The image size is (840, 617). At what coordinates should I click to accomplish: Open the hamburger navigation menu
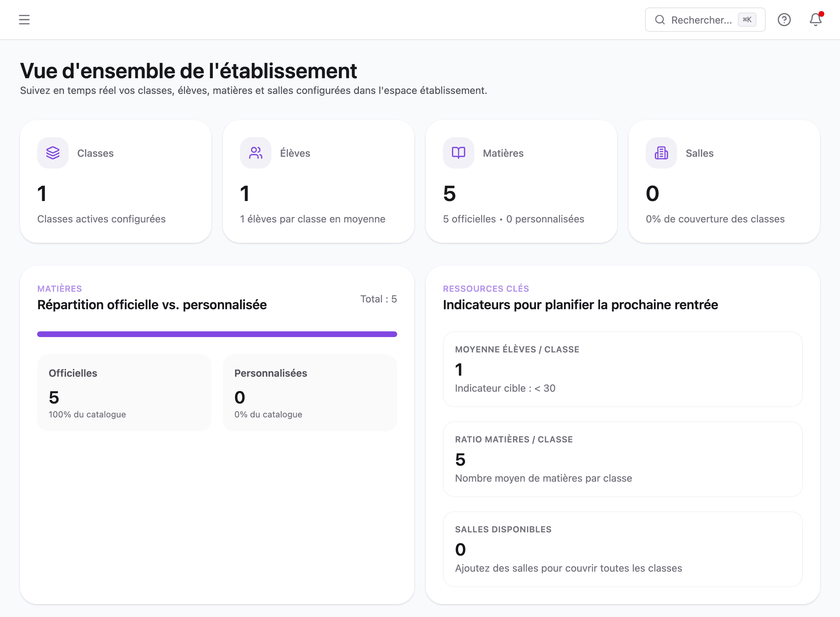pos(24,19)
